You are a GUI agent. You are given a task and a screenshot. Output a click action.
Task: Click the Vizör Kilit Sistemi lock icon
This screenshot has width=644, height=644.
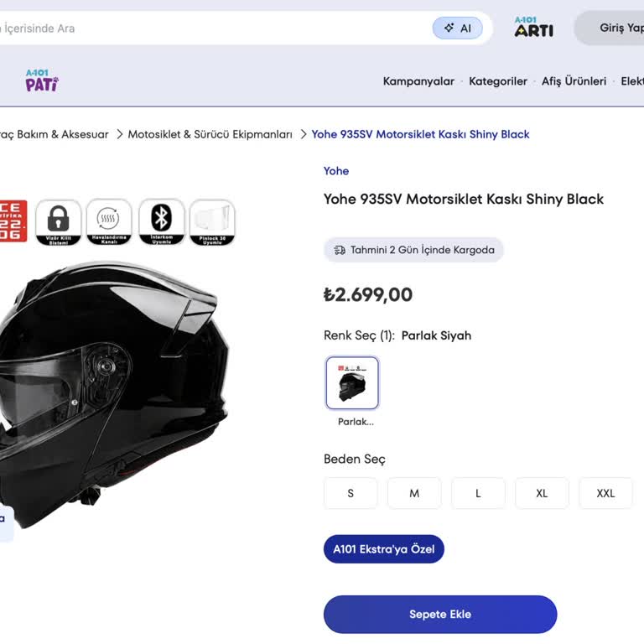point(59,222)
